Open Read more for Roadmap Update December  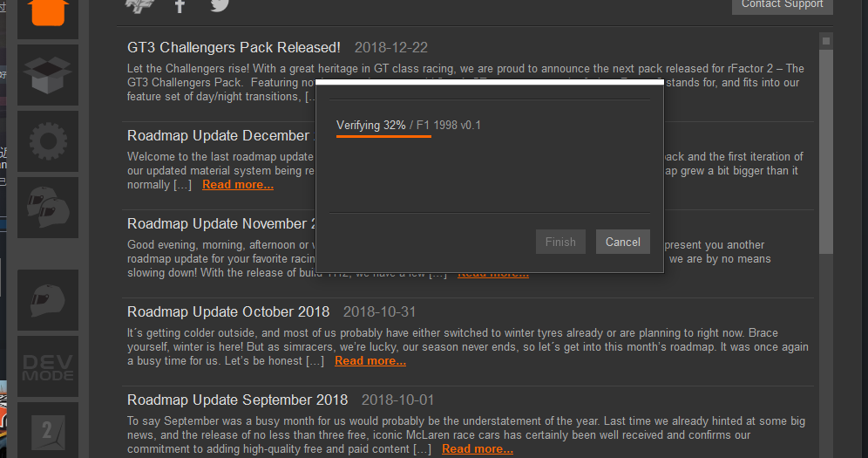(238, 185)
